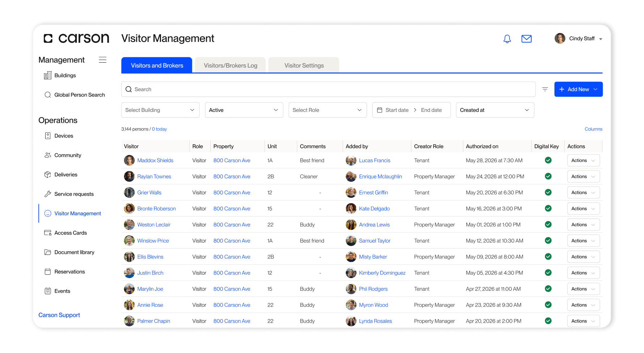The width and height of the screenshot is (644, 353).
Task: Click "May 28, 2026 at 7:30 AM" cell
Action: click(x=494, y=160)
